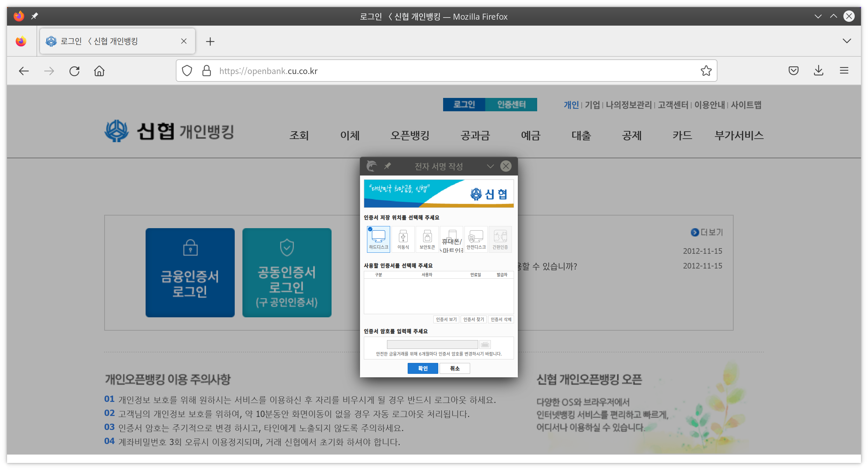Image resolution: width=868 pixels, height=470 pixels.
Task: Select 휴대폰 phone certificate storage option
Action: 452,239
